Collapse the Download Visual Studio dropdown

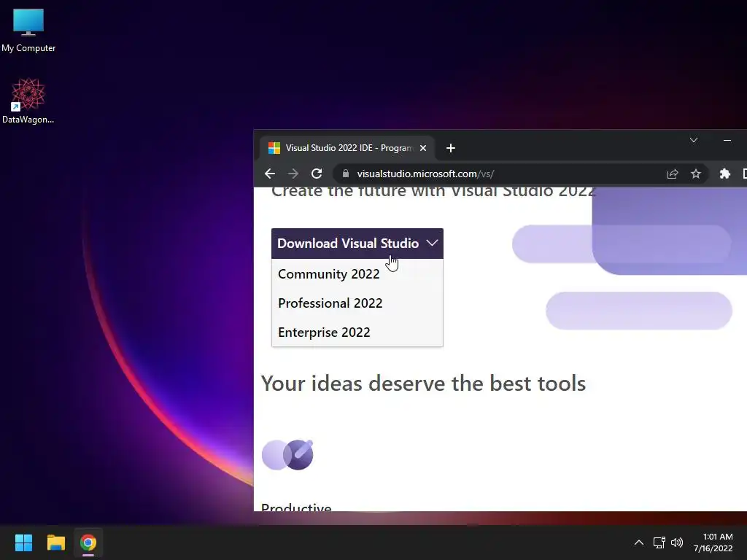357,244
